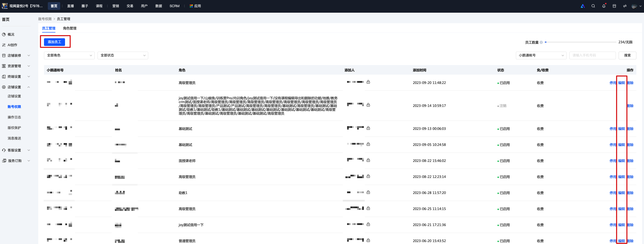
Task: Open the 全部角色 filter dropdown
Action: [69, 55]
